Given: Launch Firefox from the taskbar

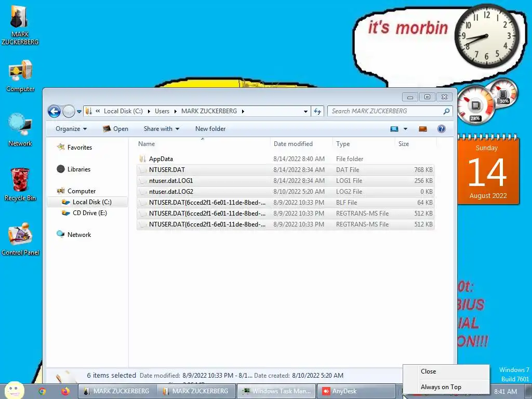Looking at the screenshot, I should pos(65,391).
